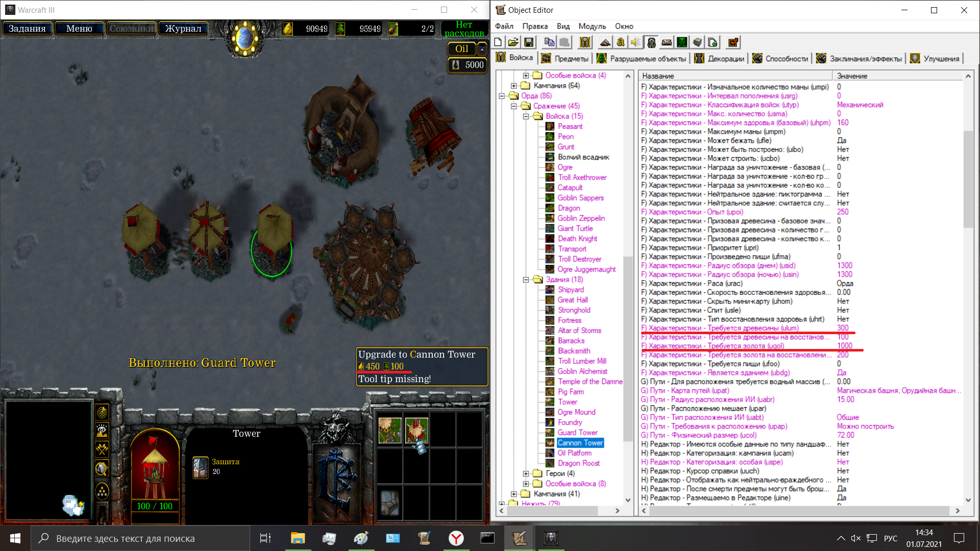
Task: Open Task View on taskbar
Action: pyautogui.click(x=265, y=538)
